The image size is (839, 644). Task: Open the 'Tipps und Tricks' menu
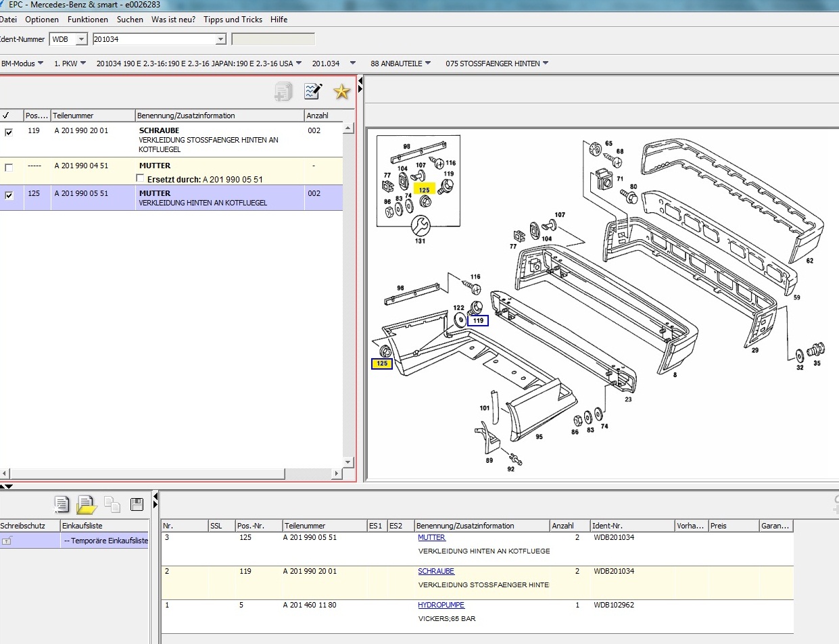(233, 20)
